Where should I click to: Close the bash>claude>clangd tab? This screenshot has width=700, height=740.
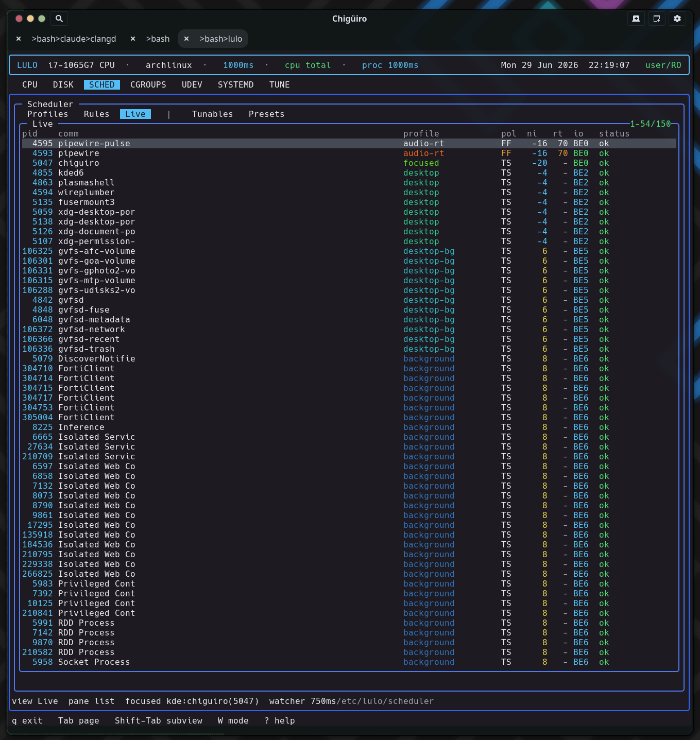coord(19,39)
